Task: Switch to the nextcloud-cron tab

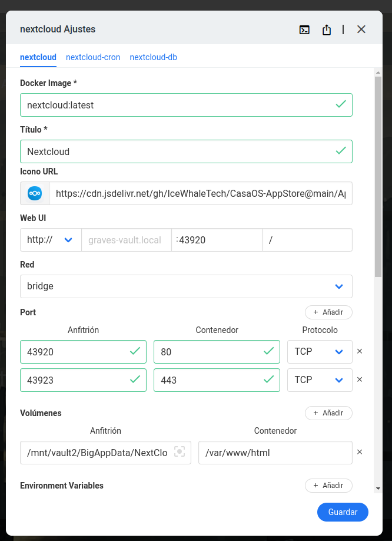Action: [x=93, y=57]
